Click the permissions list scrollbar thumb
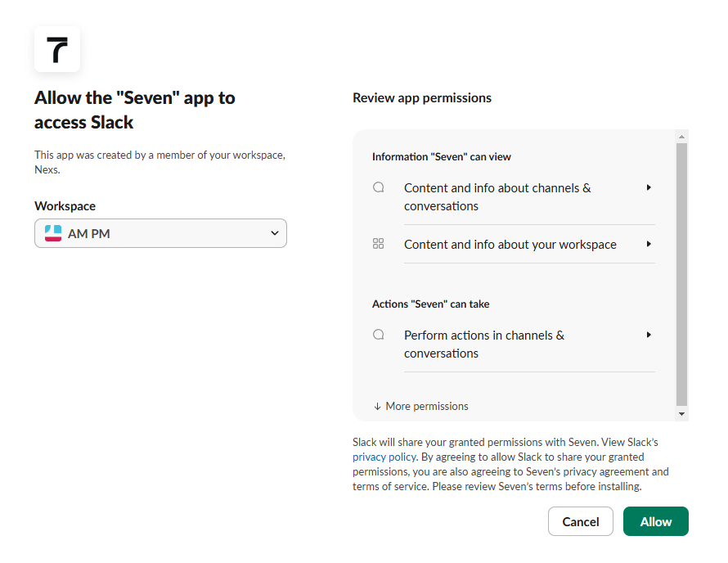728x563 pixels. (x=682, y=274)
